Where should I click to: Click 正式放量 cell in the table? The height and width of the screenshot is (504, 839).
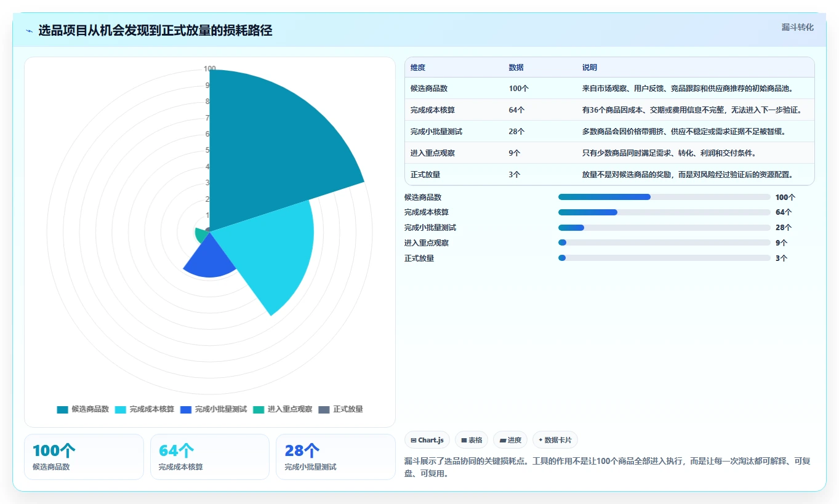point(425,175)
